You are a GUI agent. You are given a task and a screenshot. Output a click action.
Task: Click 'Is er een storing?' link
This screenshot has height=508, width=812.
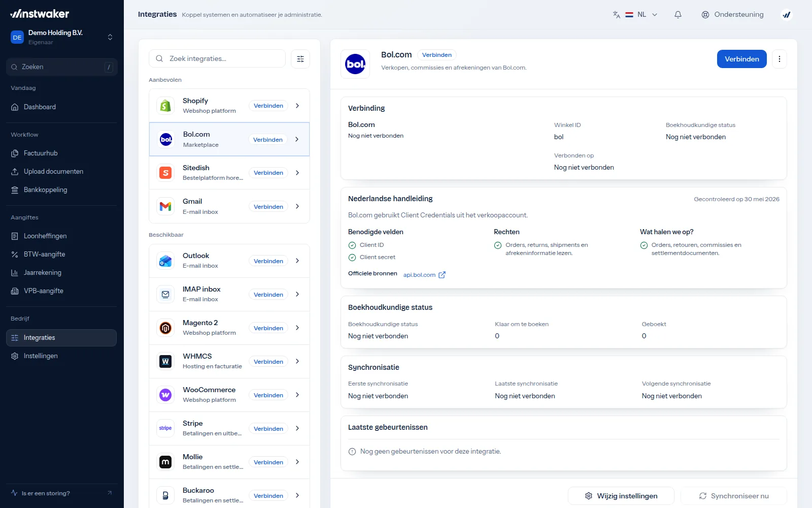(61, 493)
